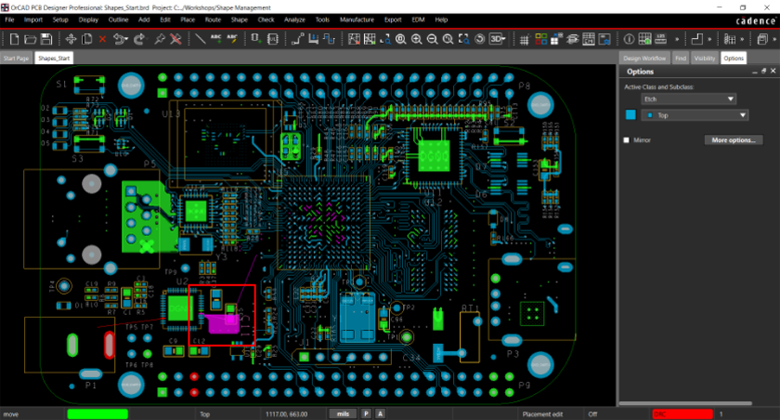Click the Fix pushpin icon

159,39
